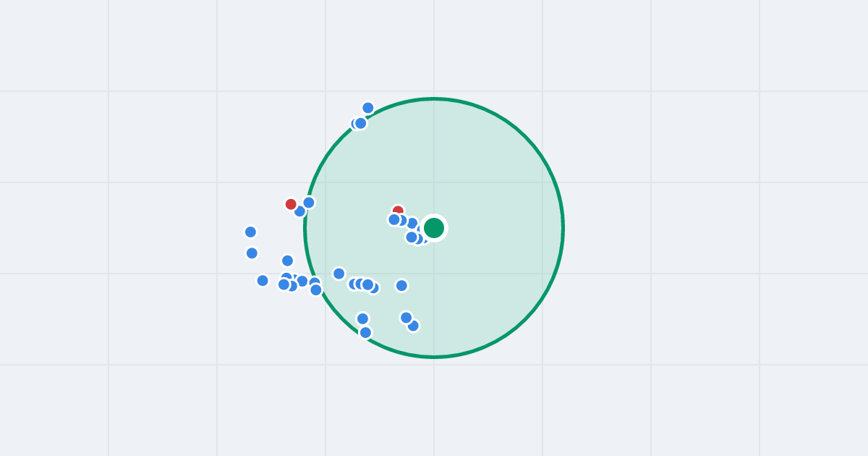Click single blue marker left of the row cluster
The height and width of the screenshot is (456, 868).
339,274
